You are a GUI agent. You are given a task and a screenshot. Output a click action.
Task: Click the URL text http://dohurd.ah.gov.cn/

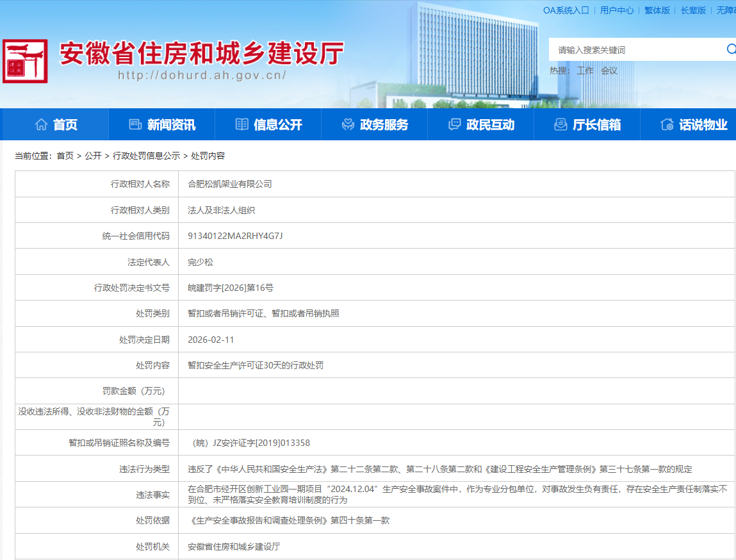pos(202,75)
